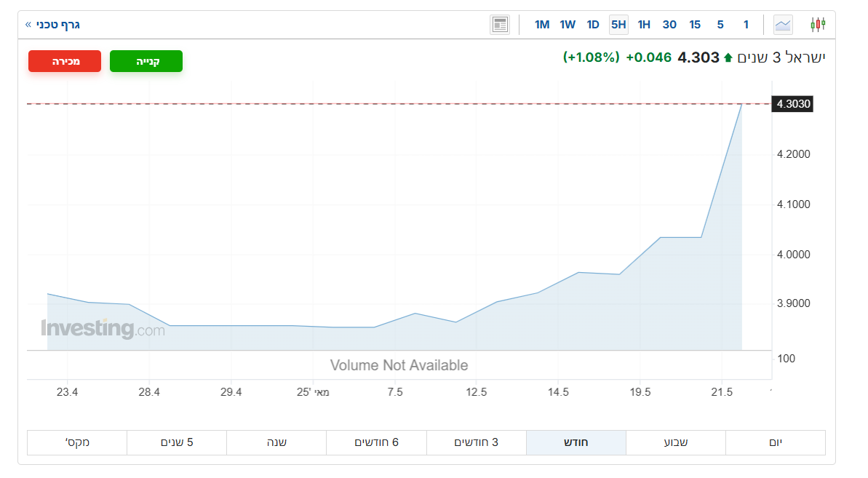Set the 1D interval
Screen dimensions: 868x478
[593, 25]
